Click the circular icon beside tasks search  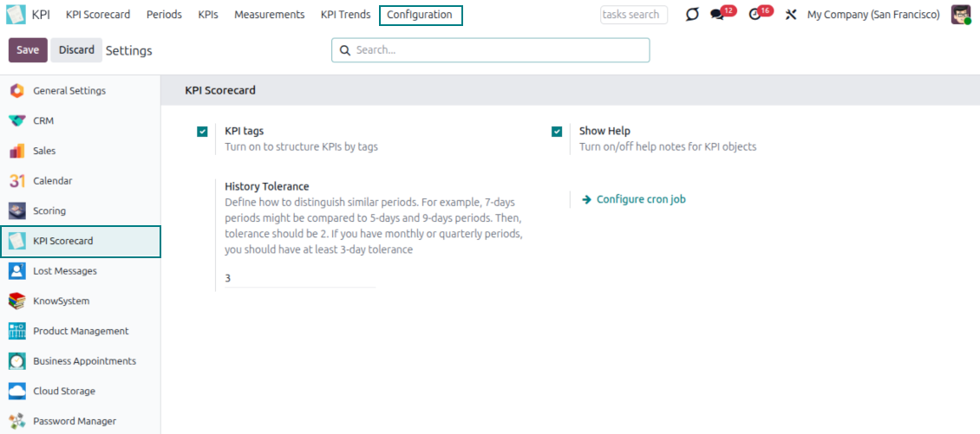(x=691, y=15)
